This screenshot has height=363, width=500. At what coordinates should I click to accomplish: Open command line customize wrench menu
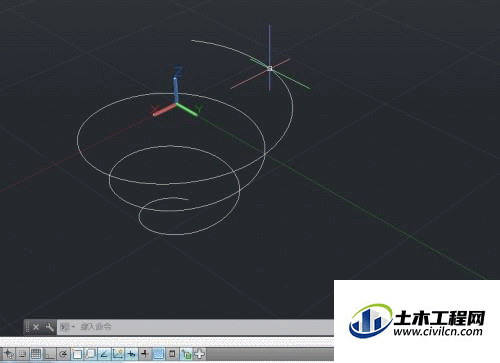tap(49, 327)
